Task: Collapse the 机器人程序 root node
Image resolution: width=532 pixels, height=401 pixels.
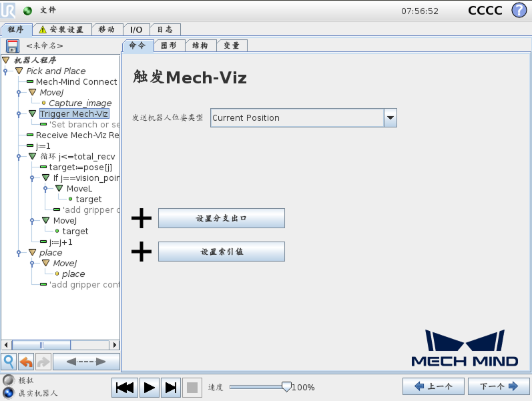Action: [6, 61]
